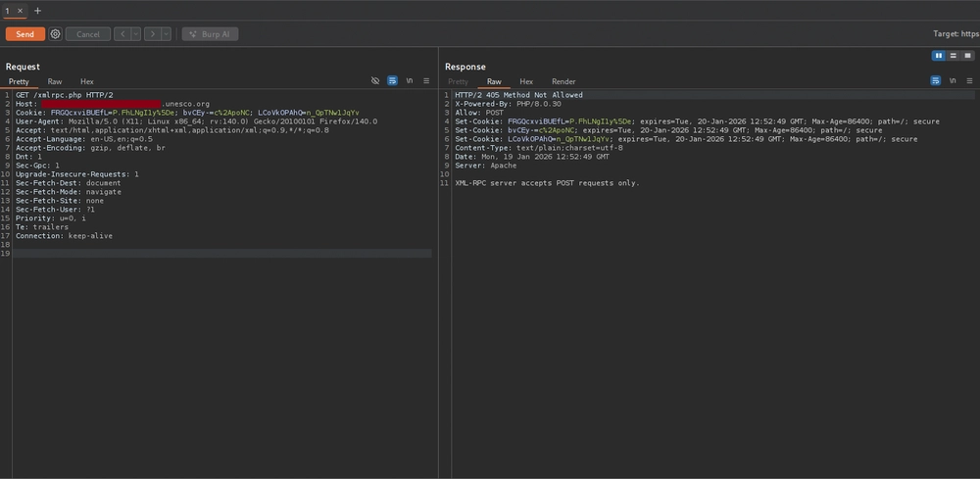Select top-bottom split layout
Screen dimensions: 980x479
pos(954,56)
